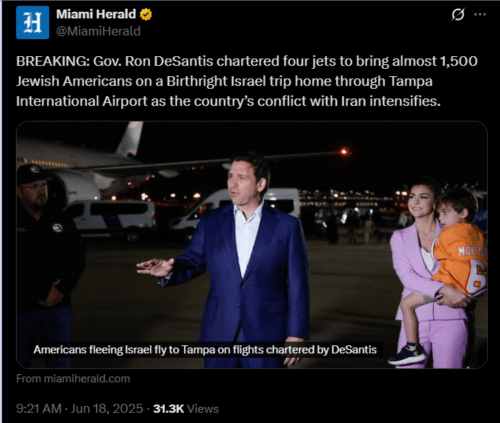The width and height of the screenshot is (500, 423).
Task: Click the gold verified badge
Action: [146, 14]
